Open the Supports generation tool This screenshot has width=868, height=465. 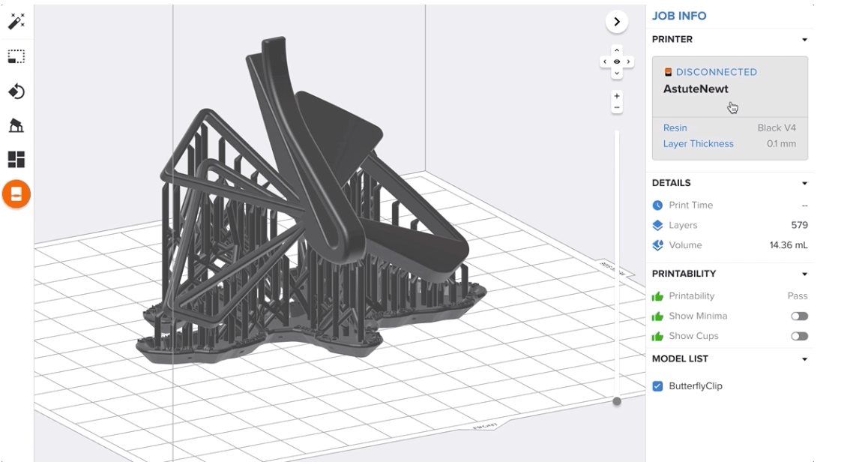(x=16, y=126)
